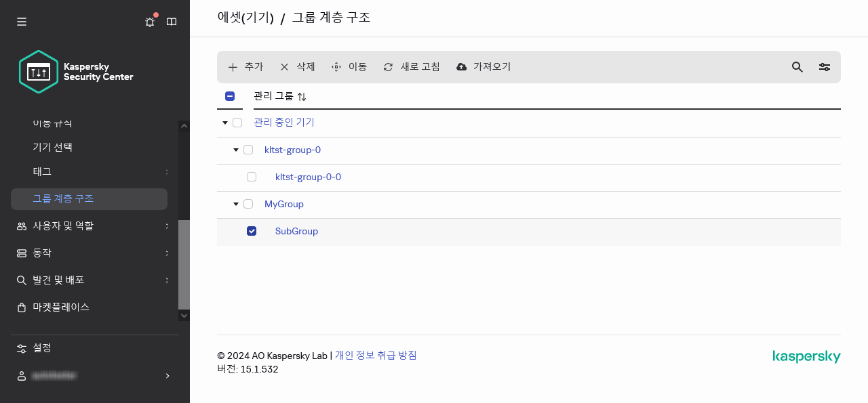Click the 관리 그룹 sort arrows
The height and width of the screenshot is (403, 868).
coord(302,96)
